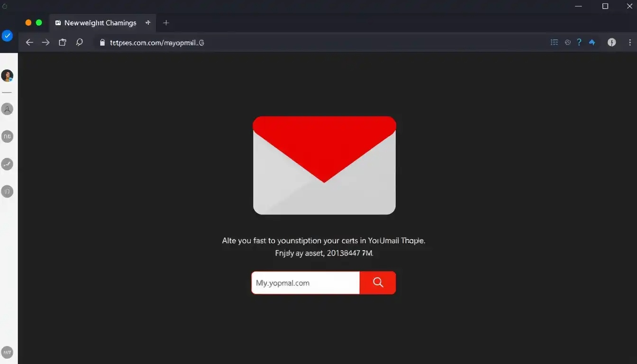Click the globe icon in browser toolbar
The height and width of the screenshot is (364, 637).
[568, 42]
